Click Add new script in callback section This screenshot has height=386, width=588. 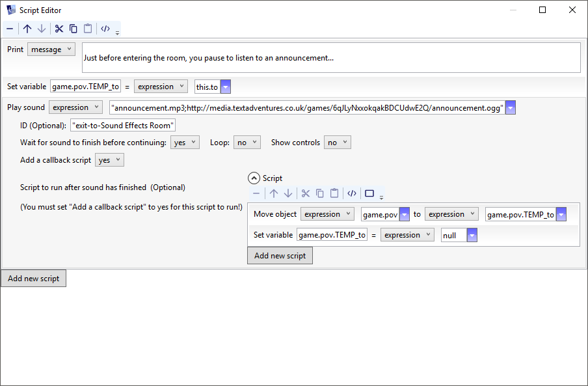coord(280,255)
